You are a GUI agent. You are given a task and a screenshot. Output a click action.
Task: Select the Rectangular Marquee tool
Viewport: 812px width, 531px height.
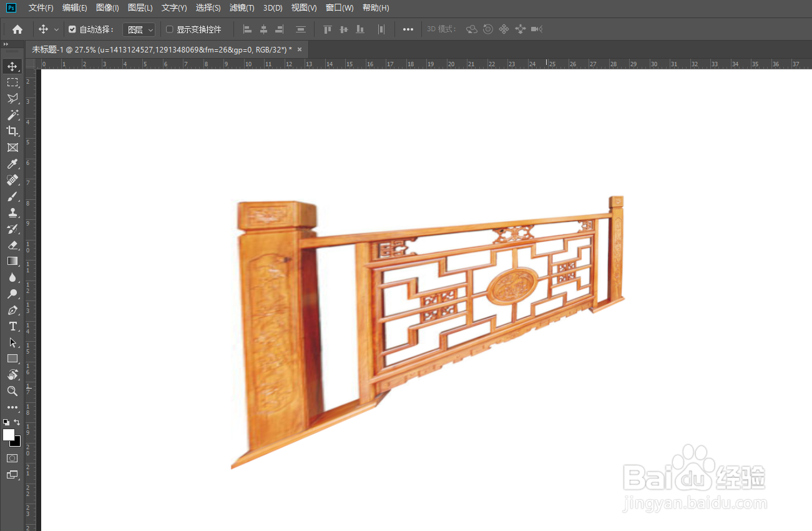[12, 82]
